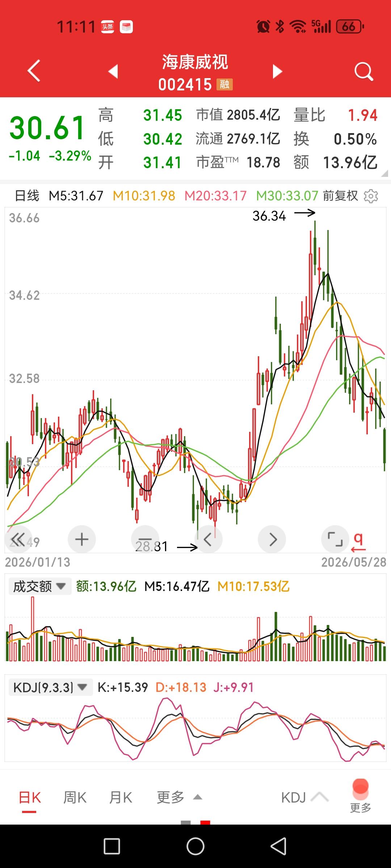The image size is (391, 868).
Task: Tap M5:31.67 moving average label
Action: tap(76, 196)
